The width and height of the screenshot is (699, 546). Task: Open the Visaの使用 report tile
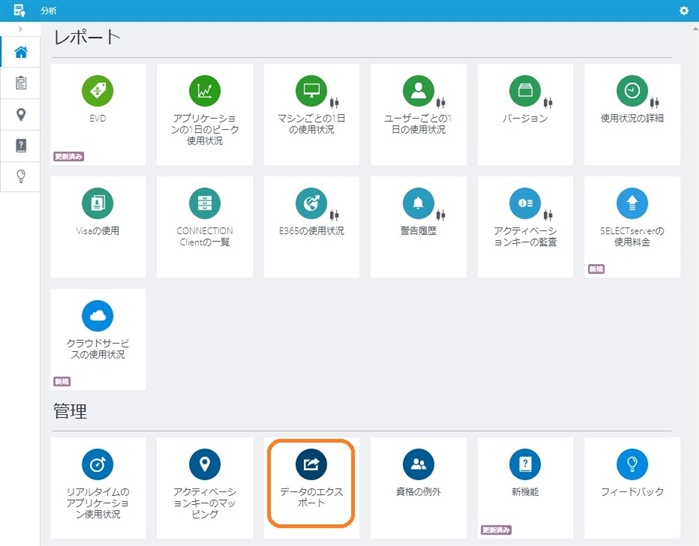(x=98, y=227)
